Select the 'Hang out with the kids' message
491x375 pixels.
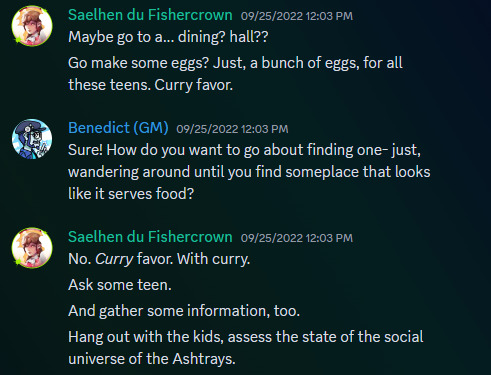click(246, 348)
